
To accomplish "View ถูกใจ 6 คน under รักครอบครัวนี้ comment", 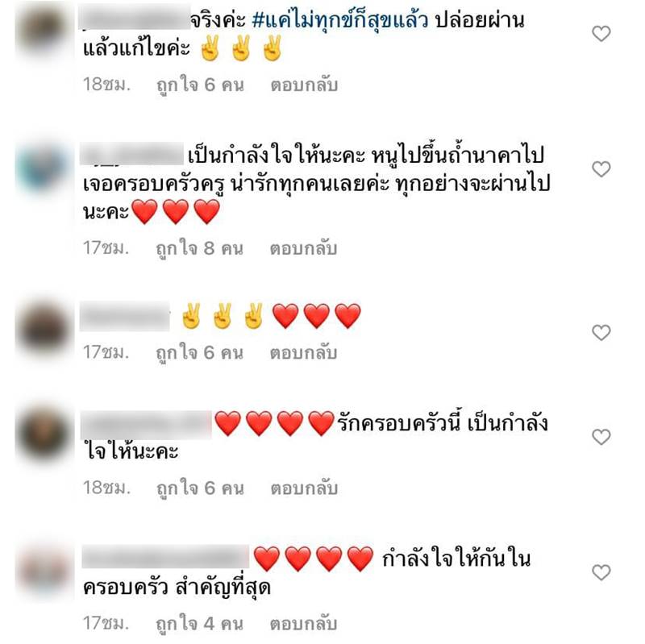I will (200, 488).
